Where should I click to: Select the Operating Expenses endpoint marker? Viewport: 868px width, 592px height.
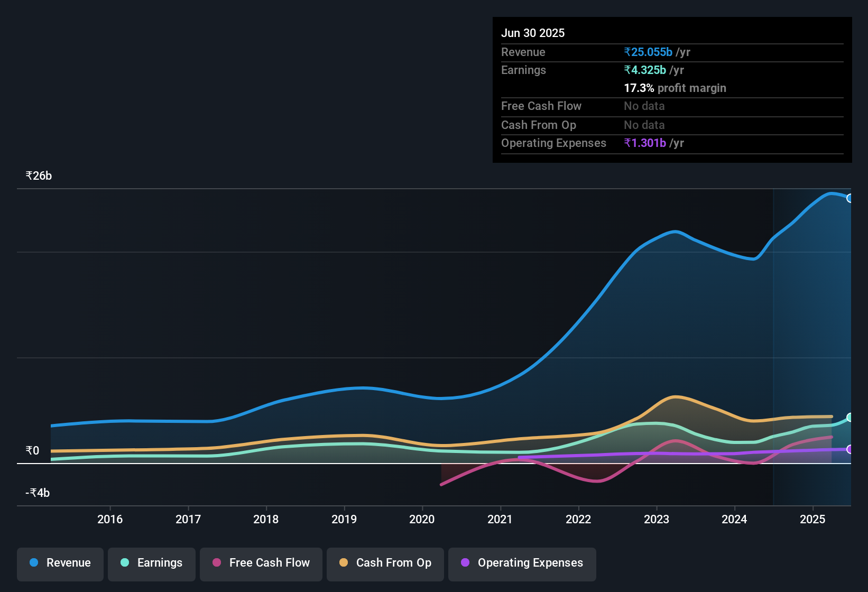click(x=851, y=449)
